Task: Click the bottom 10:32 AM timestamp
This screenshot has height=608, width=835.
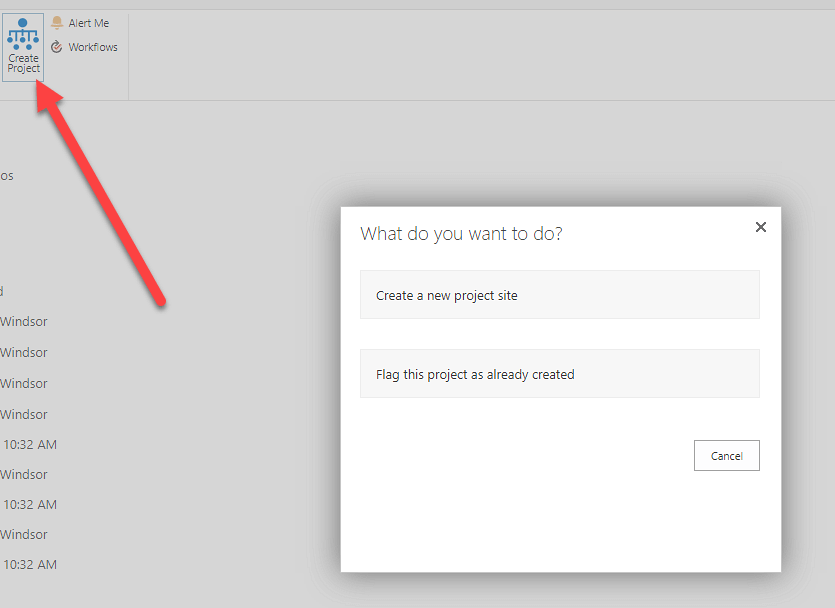Action: tap(30, 565)
